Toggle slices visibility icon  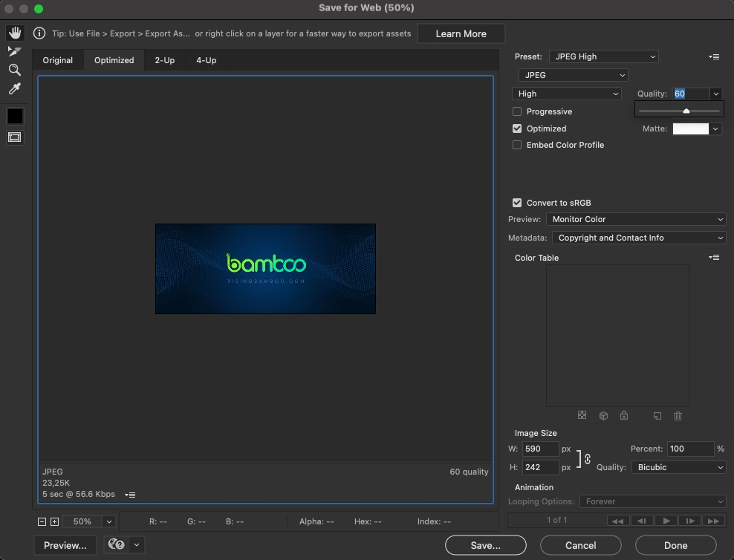15,137
